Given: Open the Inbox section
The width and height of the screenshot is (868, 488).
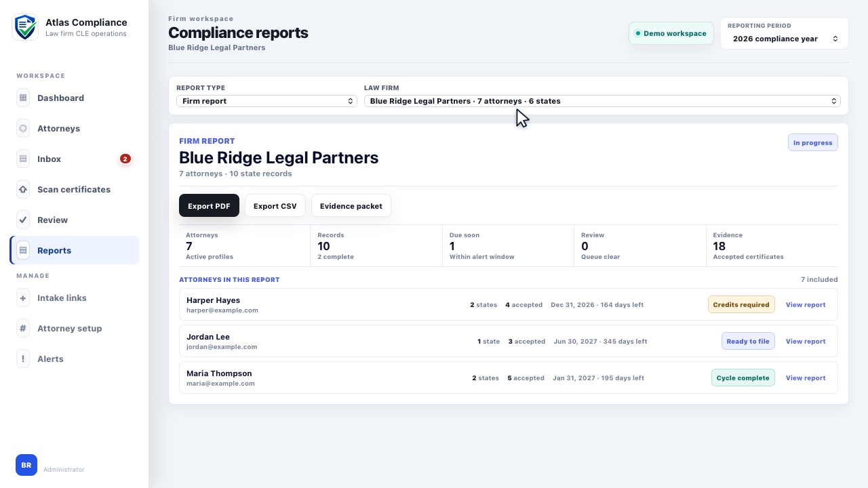Looking at the screenshot, I should click(75, 159).
